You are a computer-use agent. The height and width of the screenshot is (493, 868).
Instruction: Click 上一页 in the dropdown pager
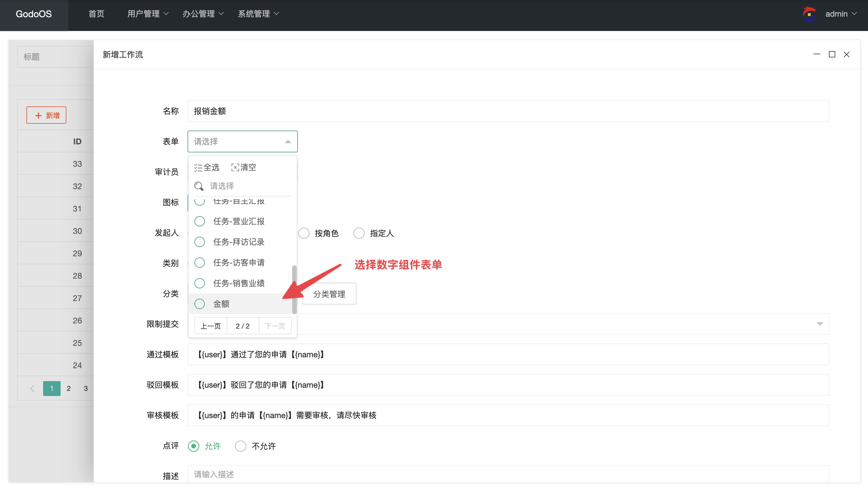211,326
